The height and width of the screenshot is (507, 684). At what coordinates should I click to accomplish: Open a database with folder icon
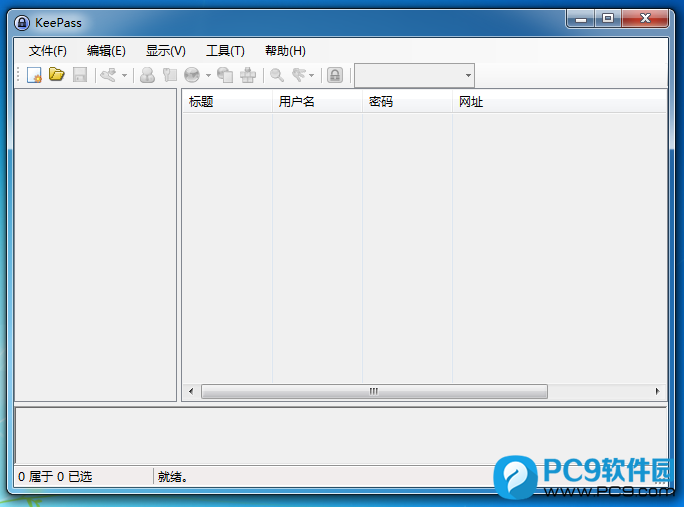click(57, 75)
